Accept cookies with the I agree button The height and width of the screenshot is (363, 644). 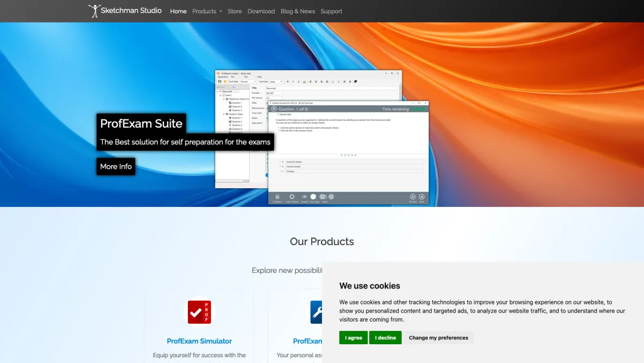click(354, 338)
